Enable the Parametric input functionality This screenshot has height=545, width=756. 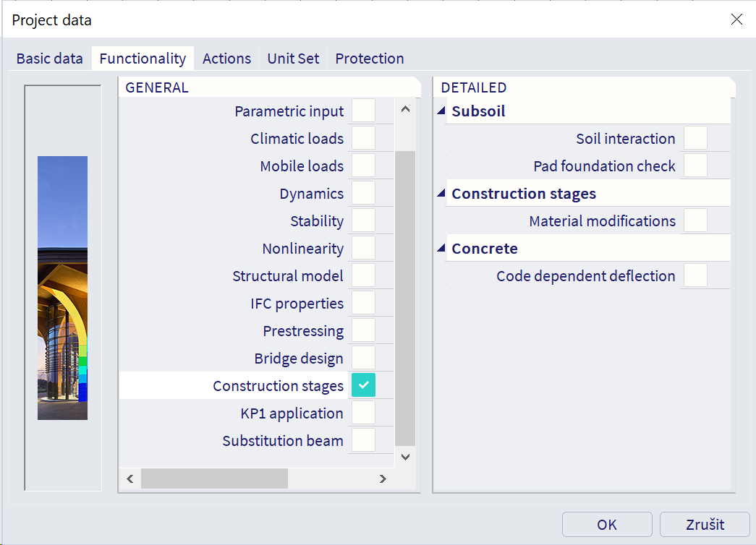(x=363, y=111)
